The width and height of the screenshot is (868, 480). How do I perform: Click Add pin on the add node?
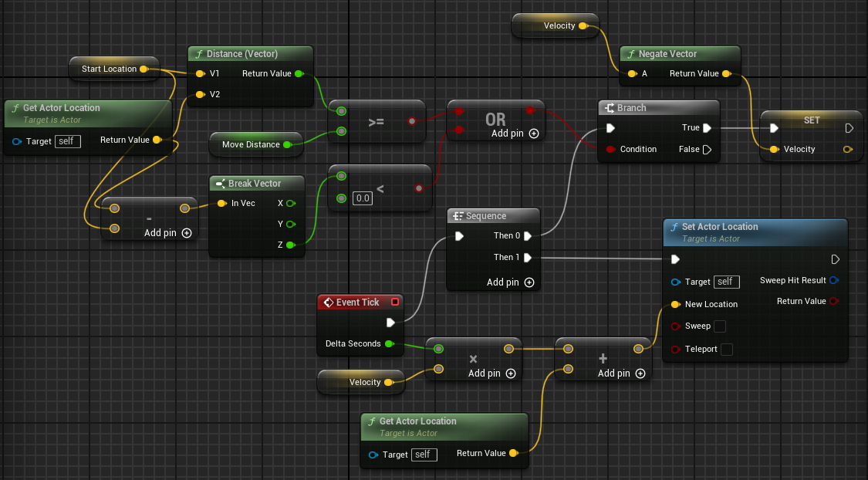[621, 374]
